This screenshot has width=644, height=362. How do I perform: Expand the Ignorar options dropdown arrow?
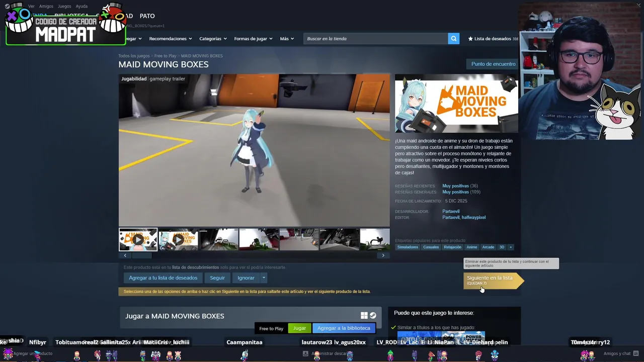click(x=264, y=278)
